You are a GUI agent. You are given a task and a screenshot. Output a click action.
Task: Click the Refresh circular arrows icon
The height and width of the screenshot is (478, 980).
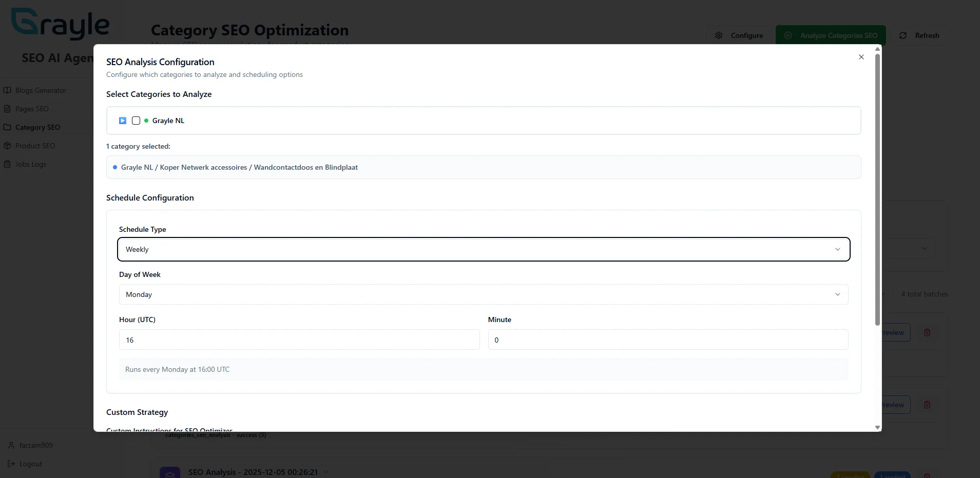tap(903, 35)
